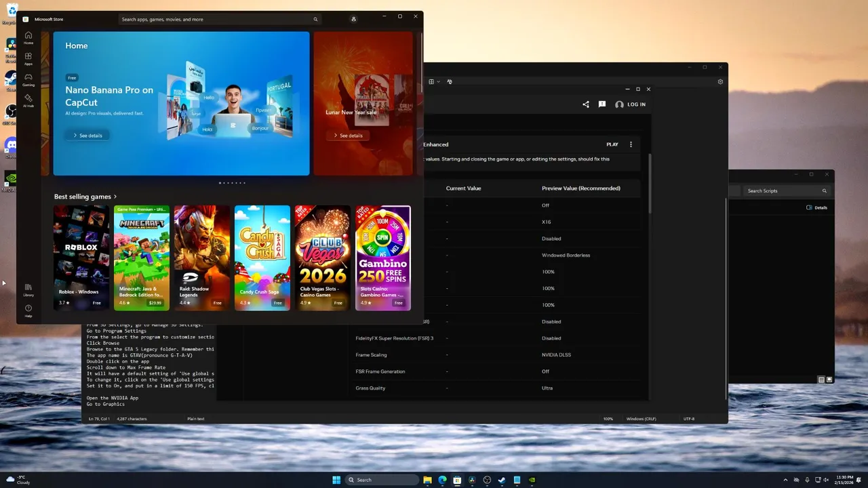
Task: Click the 100% zoom in Notepad status bar
Action: coord(608,419)
